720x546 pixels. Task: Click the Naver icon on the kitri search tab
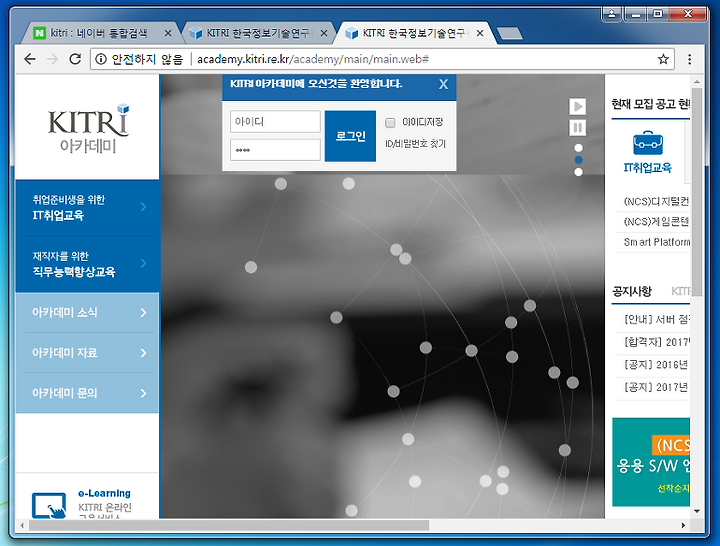tap(39, 33)
